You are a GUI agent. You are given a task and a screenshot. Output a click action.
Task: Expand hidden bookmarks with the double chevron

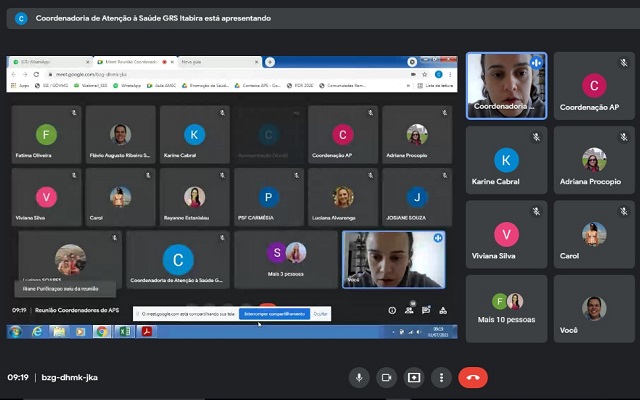[x=408, y=86]
